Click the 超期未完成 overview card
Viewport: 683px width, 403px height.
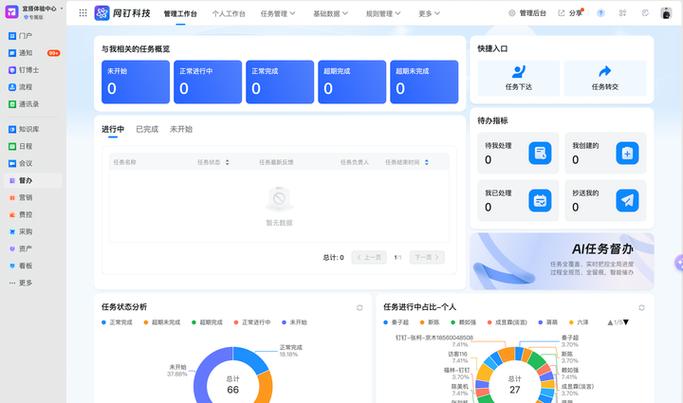click(424, 82)
